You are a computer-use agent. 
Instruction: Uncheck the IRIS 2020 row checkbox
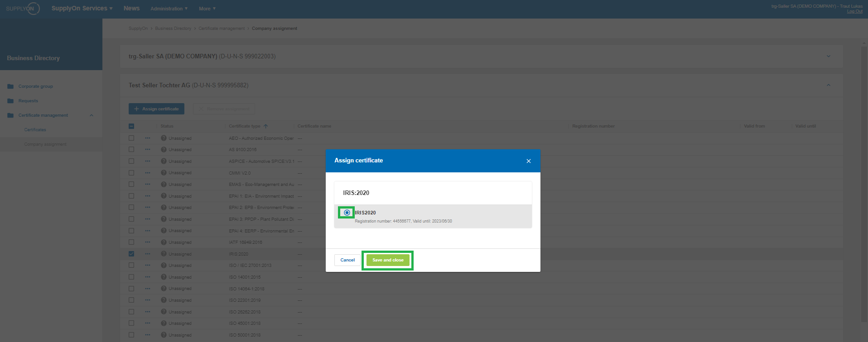[x=131, y=254]
